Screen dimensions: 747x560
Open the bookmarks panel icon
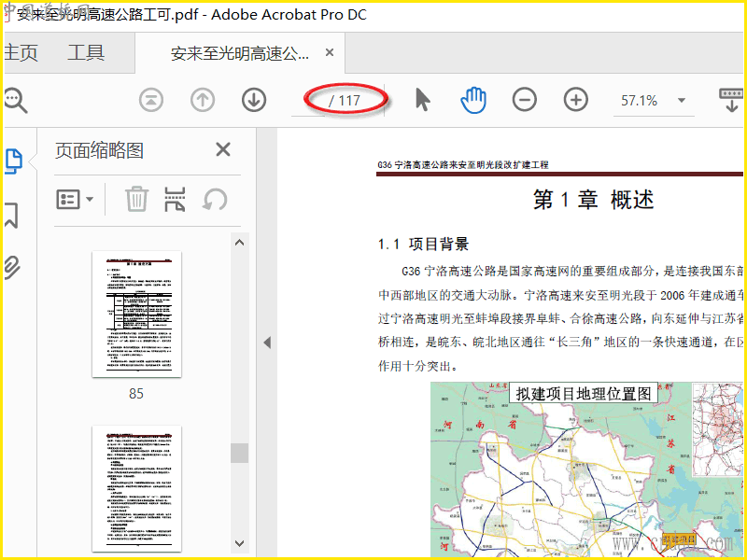[x=11, y=215]
